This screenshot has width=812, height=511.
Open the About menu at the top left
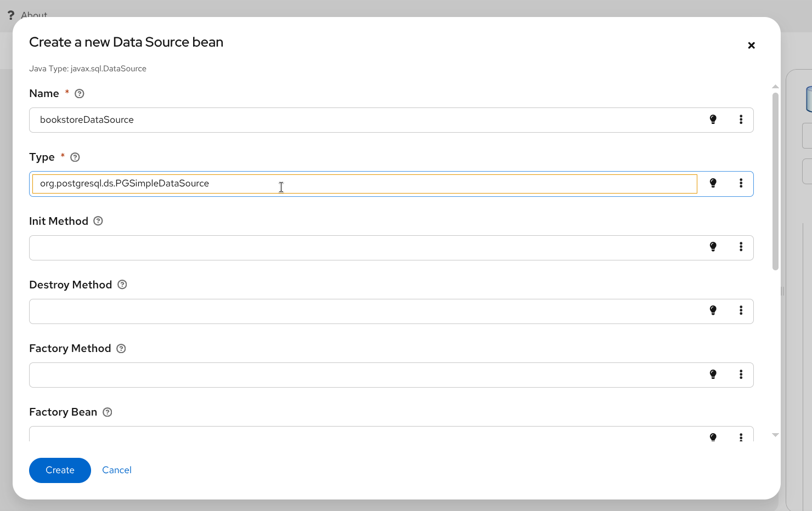click(34, 15)
